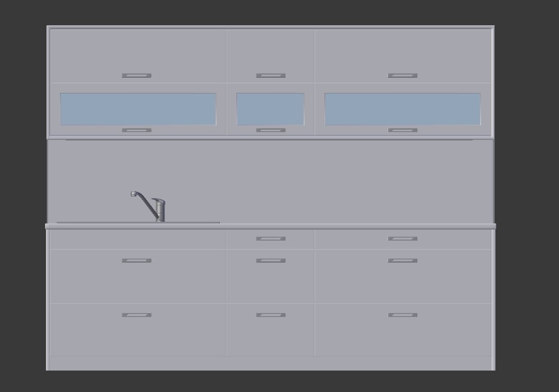Select the faucet lever handle

[158, 200]
